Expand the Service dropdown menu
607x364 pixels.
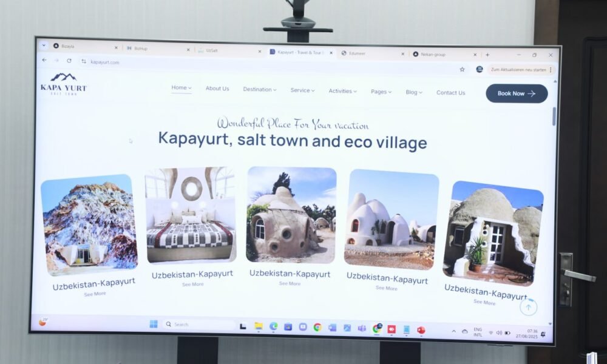click(x=302, y=90)
